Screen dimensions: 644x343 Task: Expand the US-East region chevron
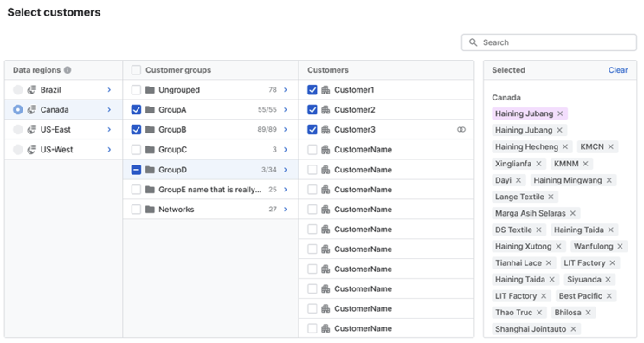click(x=109, y=129)
